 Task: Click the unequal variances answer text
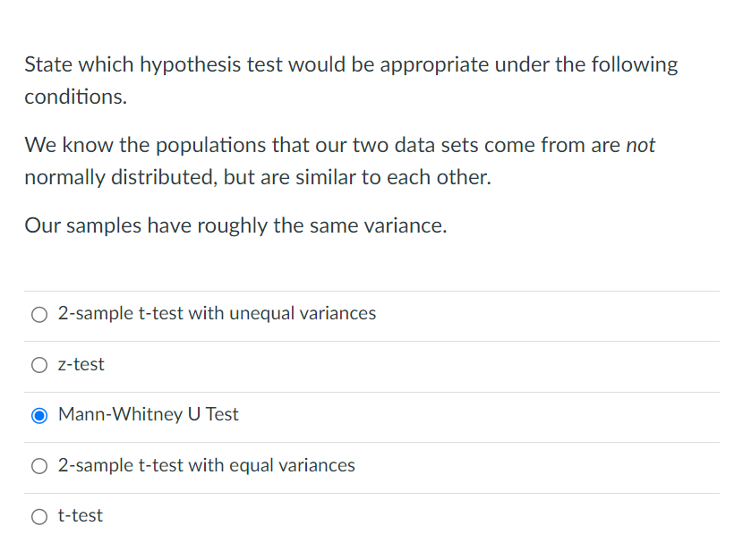coord(217,314)
